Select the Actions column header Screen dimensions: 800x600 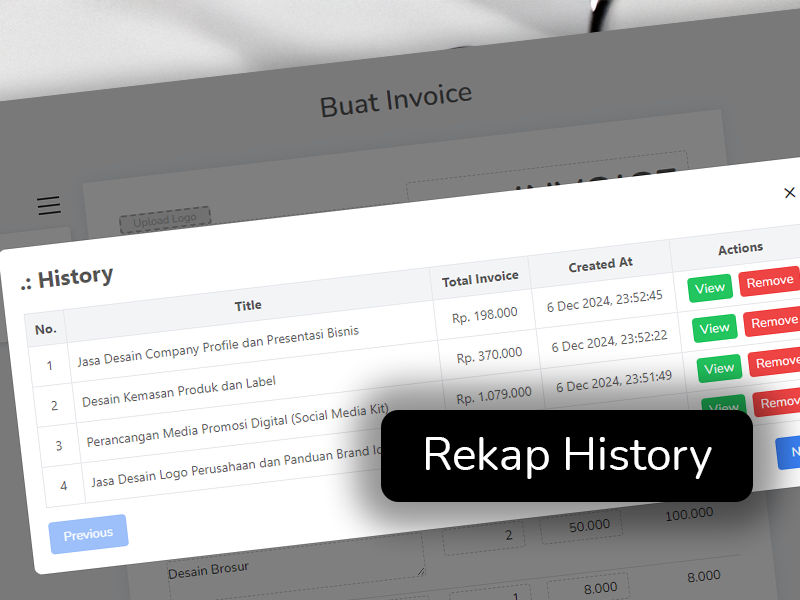740,249
